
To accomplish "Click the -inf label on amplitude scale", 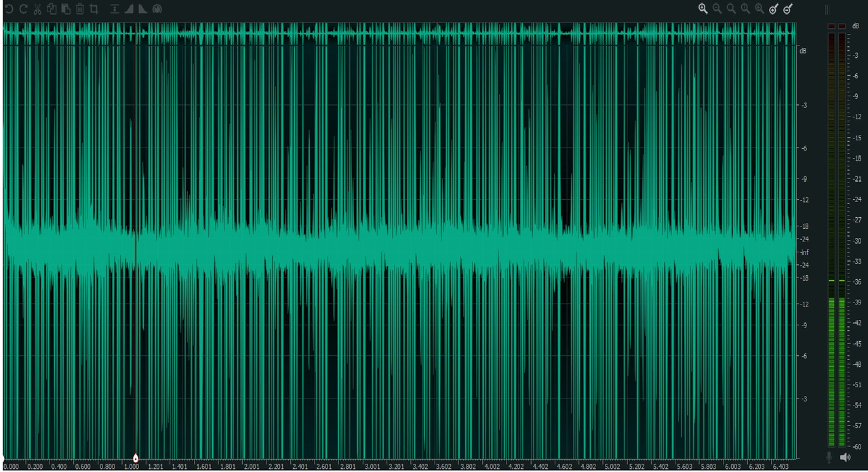I will 804,252.
